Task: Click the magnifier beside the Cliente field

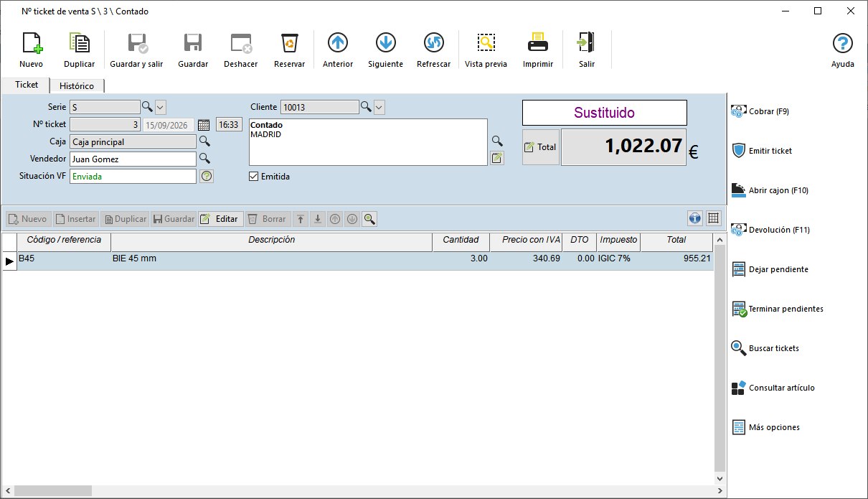Action: click(366, 107)
